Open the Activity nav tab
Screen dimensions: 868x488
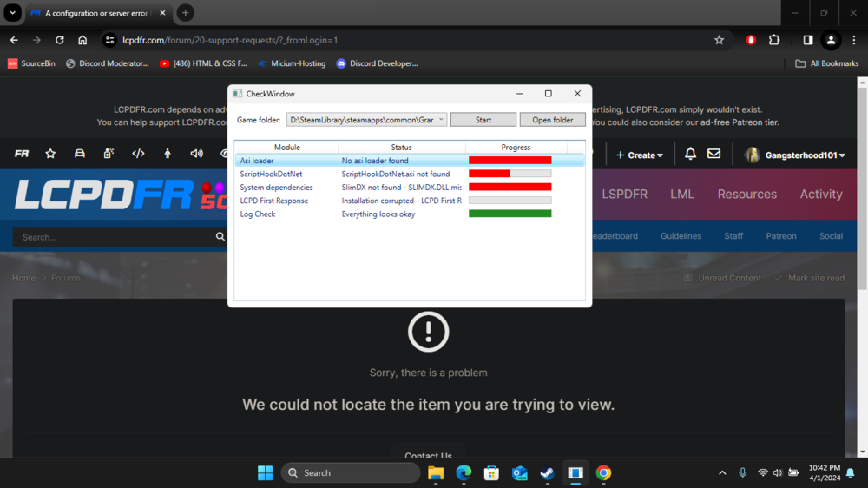tap(821, 194)
